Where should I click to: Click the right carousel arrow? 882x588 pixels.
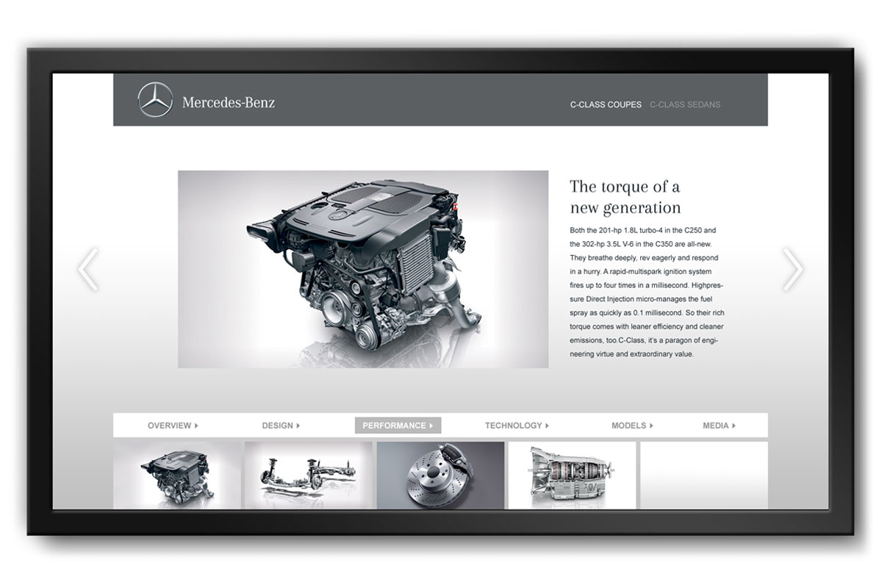click(x=792, y=268)
